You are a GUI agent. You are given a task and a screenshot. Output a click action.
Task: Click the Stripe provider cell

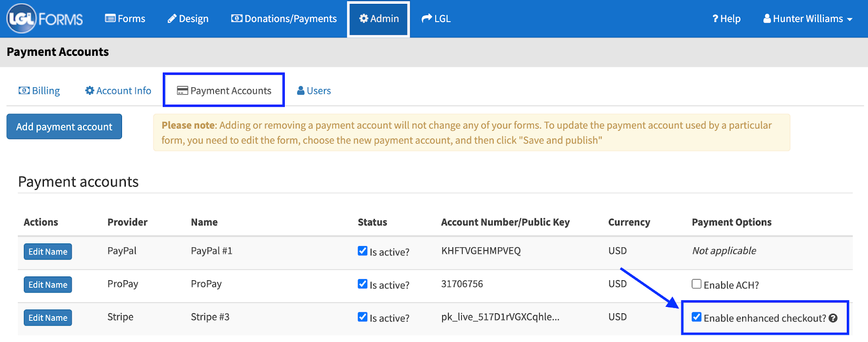click(x=120, y=317)
